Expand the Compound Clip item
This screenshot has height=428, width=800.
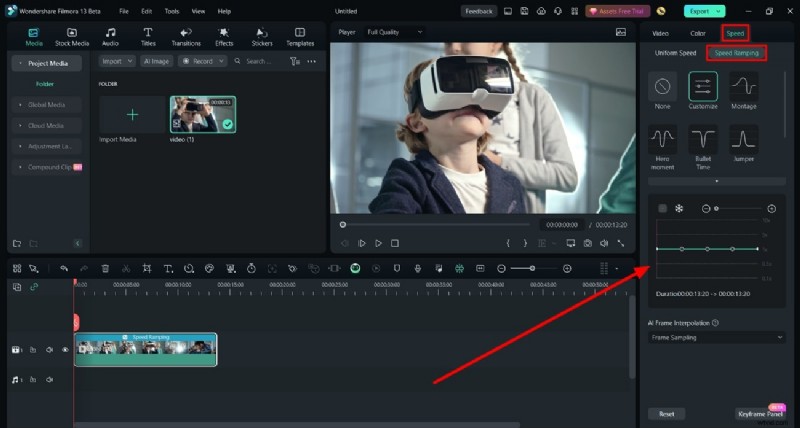coord(46,167)
